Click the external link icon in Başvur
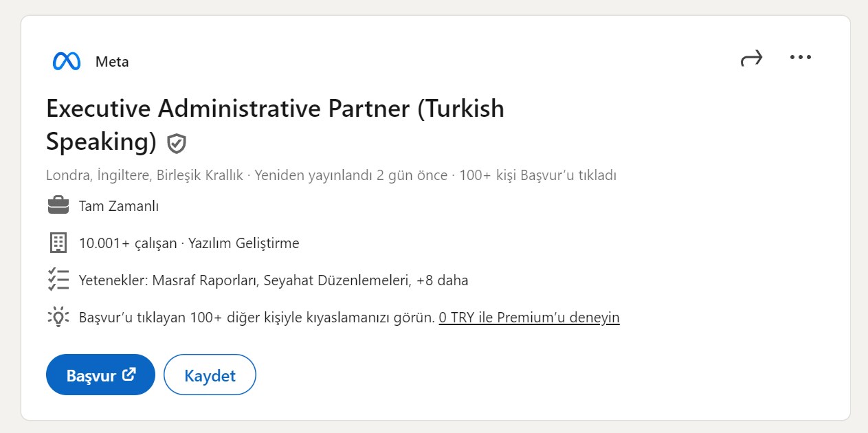Viewport: 868px width, 433px height. 129,375
